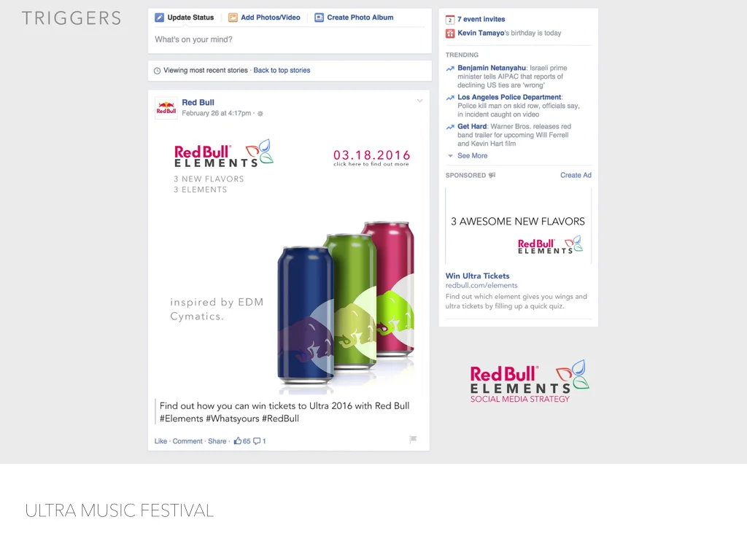Click the Back to top stories link

[282, 71]
